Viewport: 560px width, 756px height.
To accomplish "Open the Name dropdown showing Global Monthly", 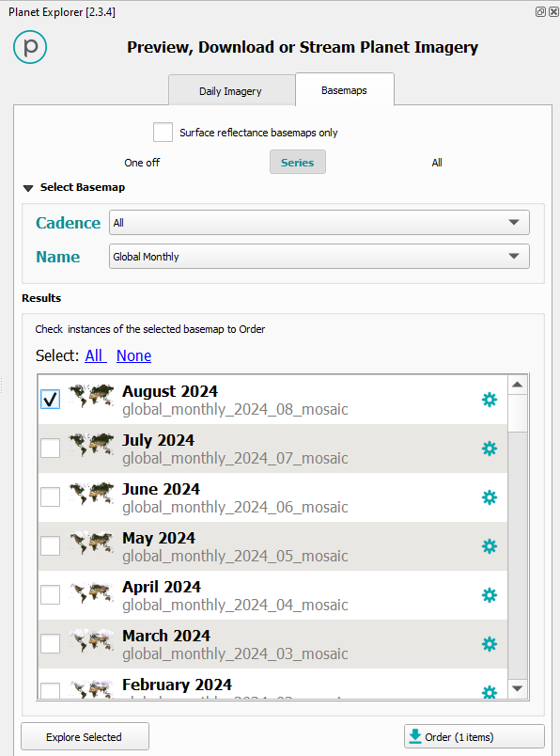I will [319, 257].
